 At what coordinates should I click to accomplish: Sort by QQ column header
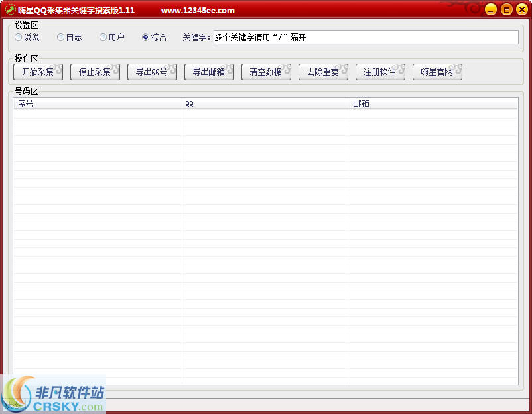point(265,104)
